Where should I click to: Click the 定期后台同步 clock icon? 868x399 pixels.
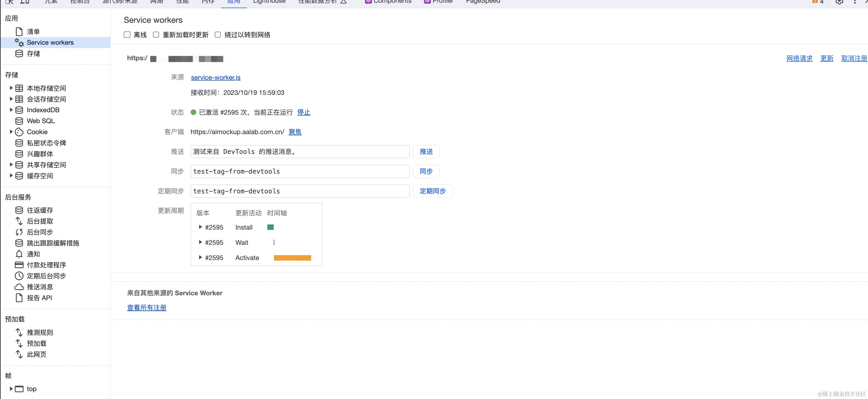tap(19, 276)
